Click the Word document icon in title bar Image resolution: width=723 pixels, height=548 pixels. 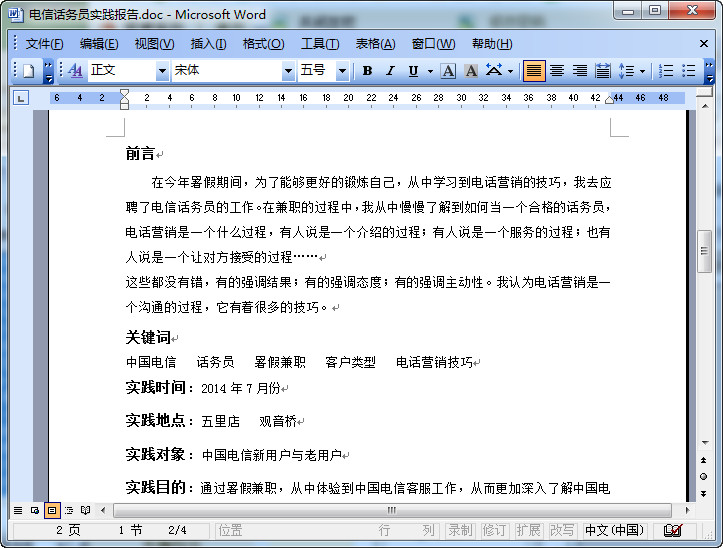point(15,14)
